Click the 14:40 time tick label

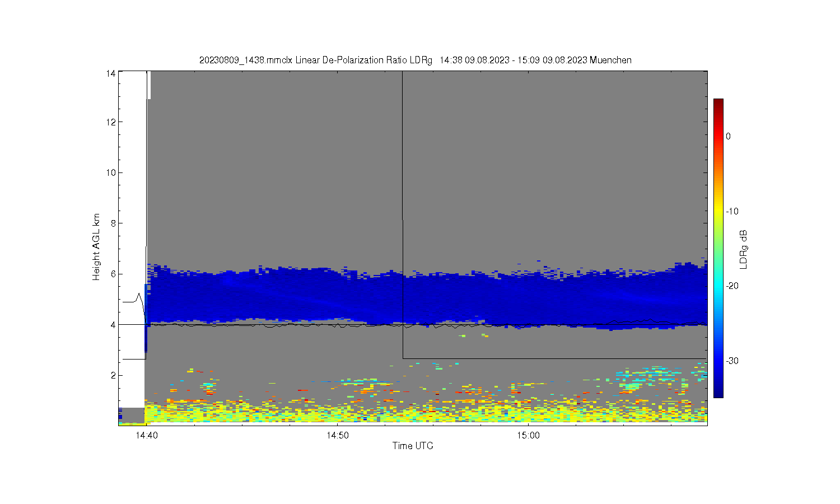point(146,435)
